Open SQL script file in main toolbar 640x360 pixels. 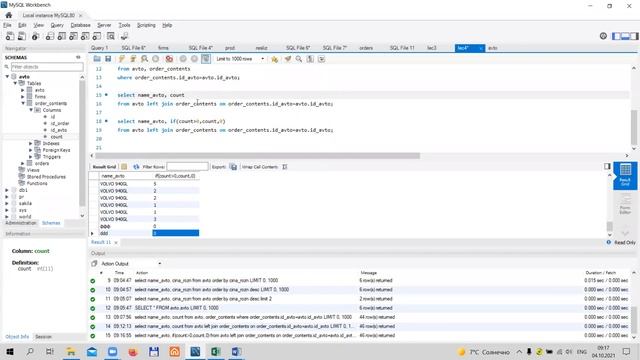point(22,36)
